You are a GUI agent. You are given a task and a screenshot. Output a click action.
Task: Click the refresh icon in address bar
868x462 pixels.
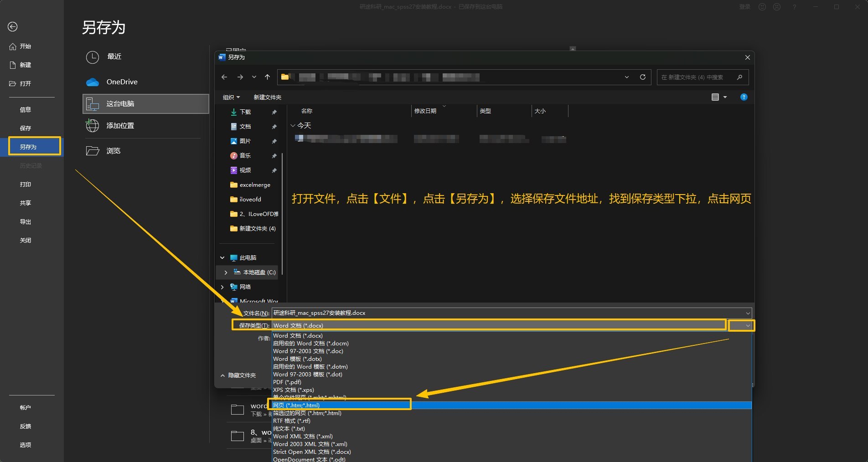click(x=643, y=77)
